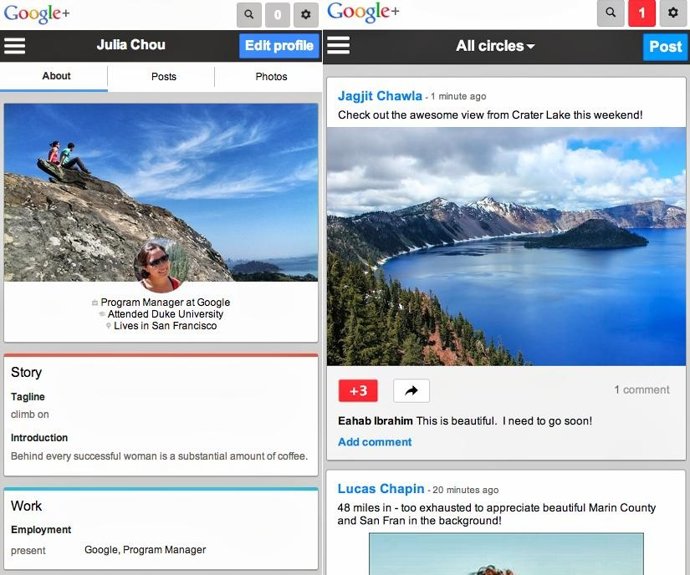
Task: Open Lucas Chapin's profile link
Action: coord(381,489)
